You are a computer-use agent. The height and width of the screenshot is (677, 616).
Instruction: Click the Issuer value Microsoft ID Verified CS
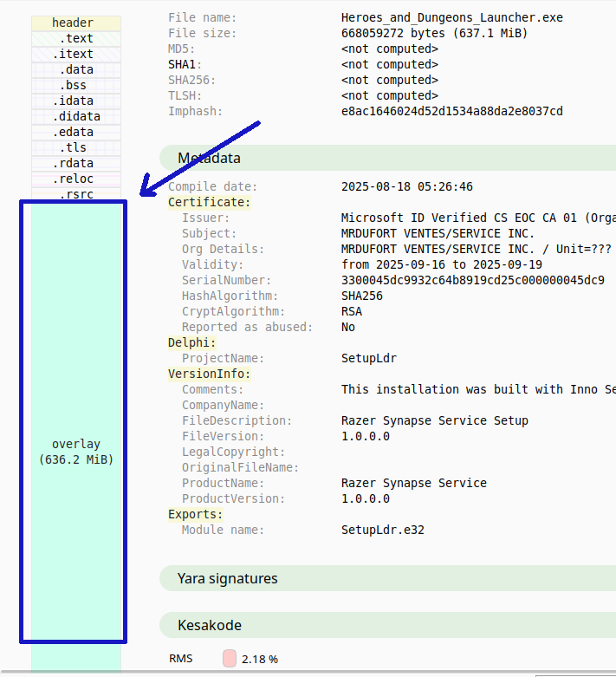pos(478,218)
